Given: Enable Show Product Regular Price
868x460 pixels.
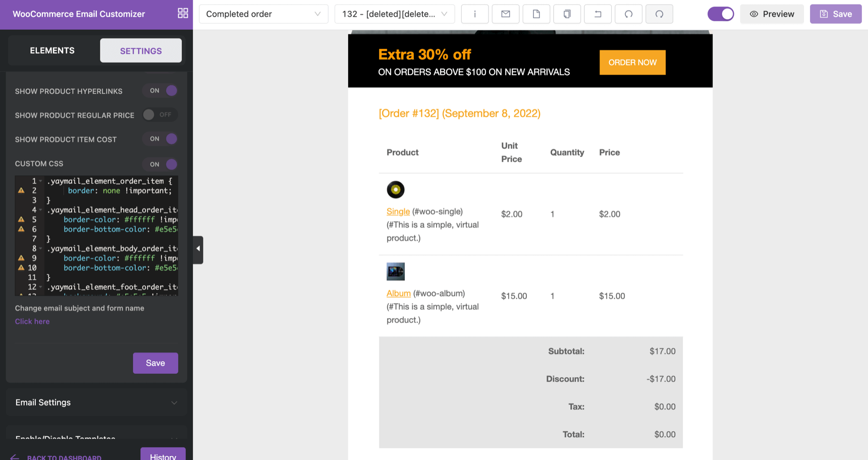Looking at the screenshot, I should point(159,115).
